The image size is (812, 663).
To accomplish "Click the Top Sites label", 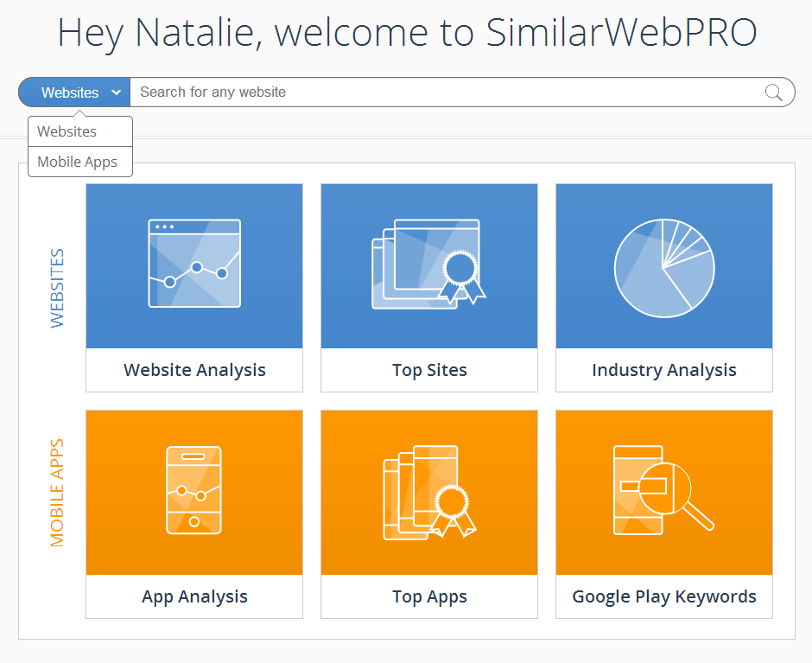I will pos(429,370).
